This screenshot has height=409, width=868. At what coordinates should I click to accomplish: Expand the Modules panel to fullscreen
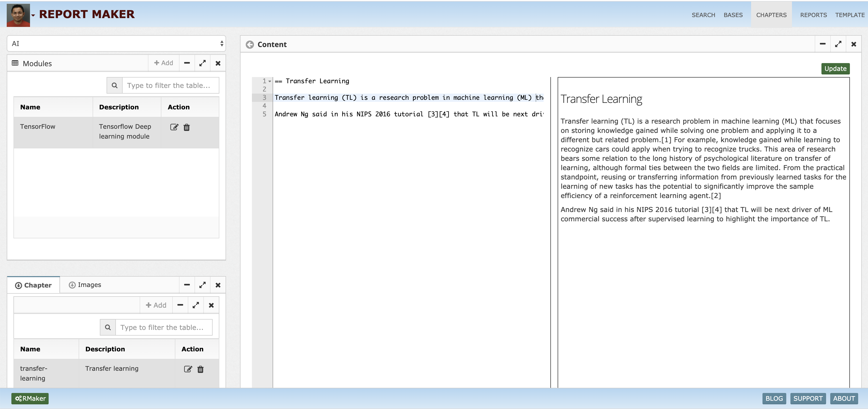(x=203, y=63)
